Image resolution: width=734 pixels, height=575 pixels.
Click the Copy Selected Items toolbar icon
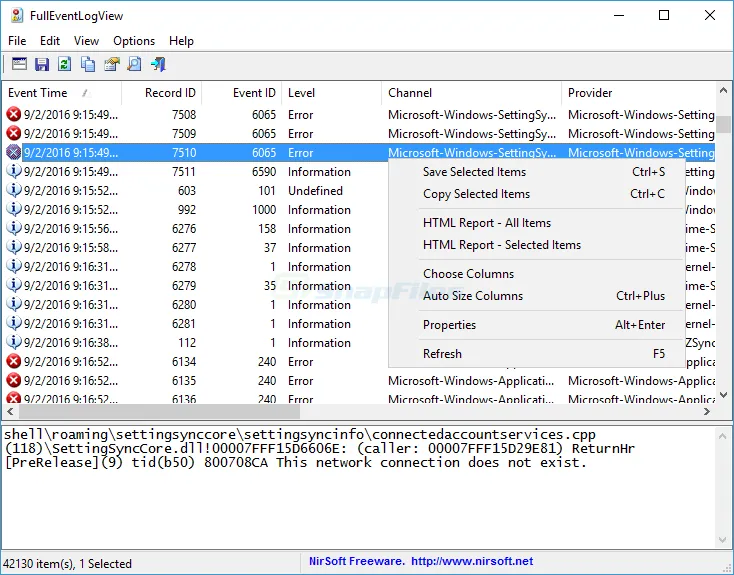pyautogui.click(x=88, y=64)
